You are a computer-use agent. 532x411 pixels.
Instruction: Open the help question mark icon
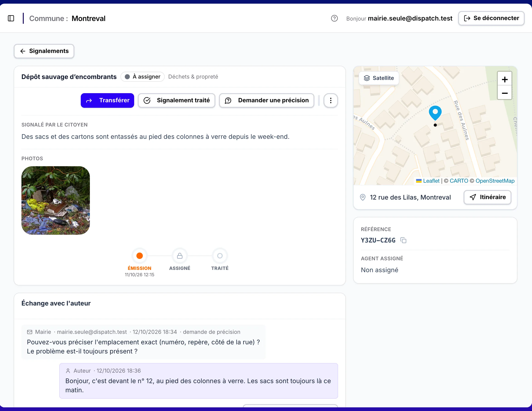coord(334,18)
